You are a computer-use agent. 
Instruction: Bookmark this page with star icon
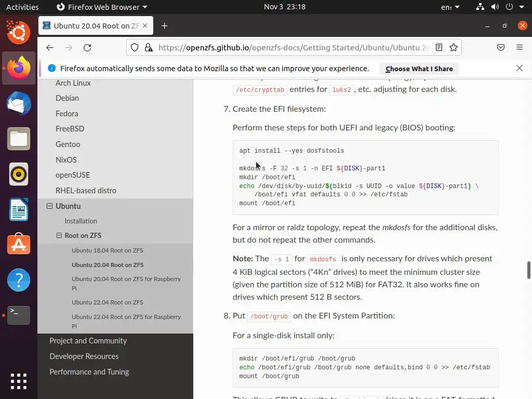[454, 47]
